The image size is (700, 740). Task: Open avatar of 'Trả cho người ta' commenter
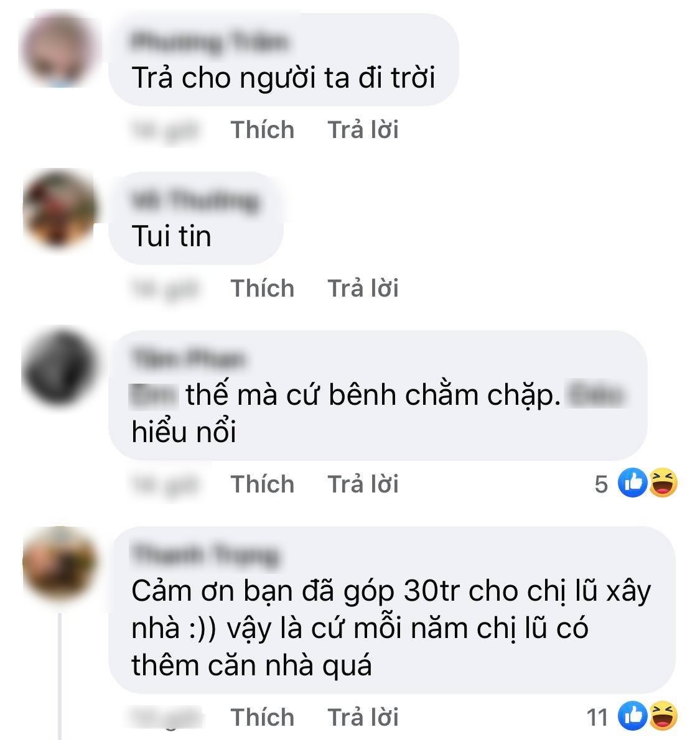coord(60,50)
